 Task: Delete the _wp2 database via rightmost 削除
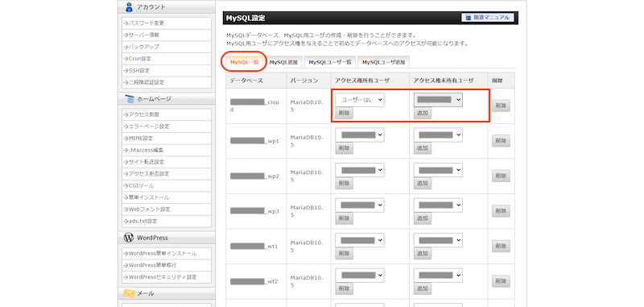pos(501,176)
